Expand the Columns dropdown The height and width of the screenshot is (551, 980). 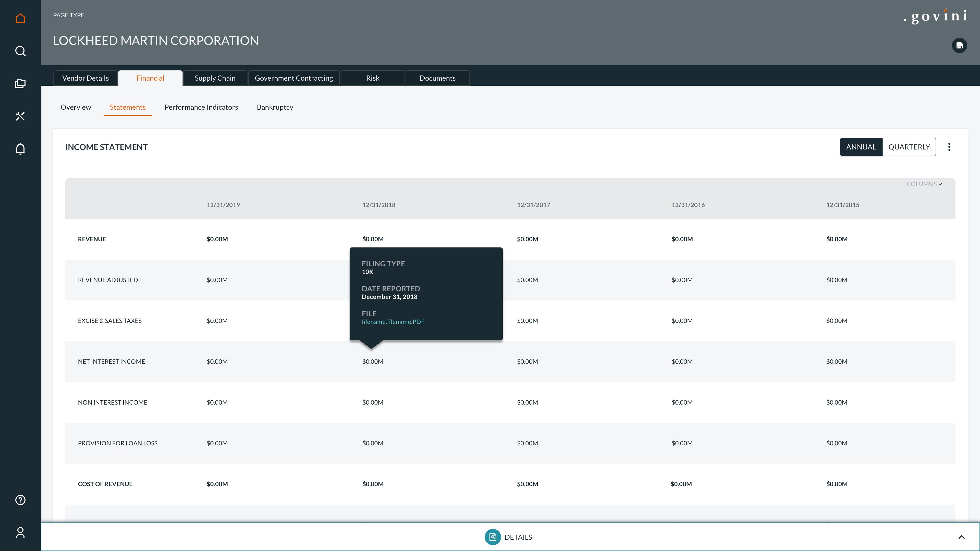point(924,184)
